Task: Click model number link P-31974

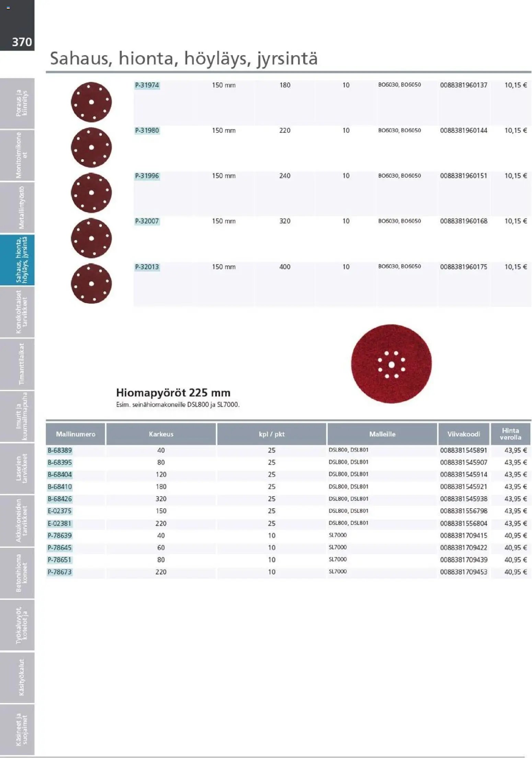Action: (147, 85)
